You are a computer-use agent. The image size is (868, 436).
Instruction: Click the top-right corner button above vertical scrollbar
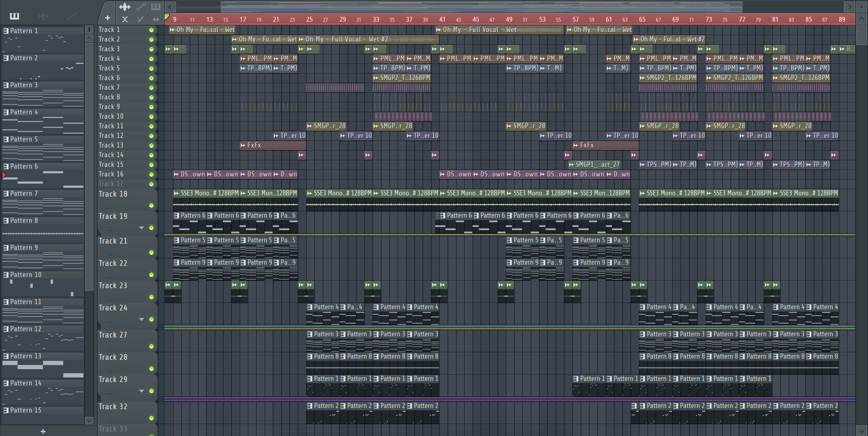tap(862, 6)
